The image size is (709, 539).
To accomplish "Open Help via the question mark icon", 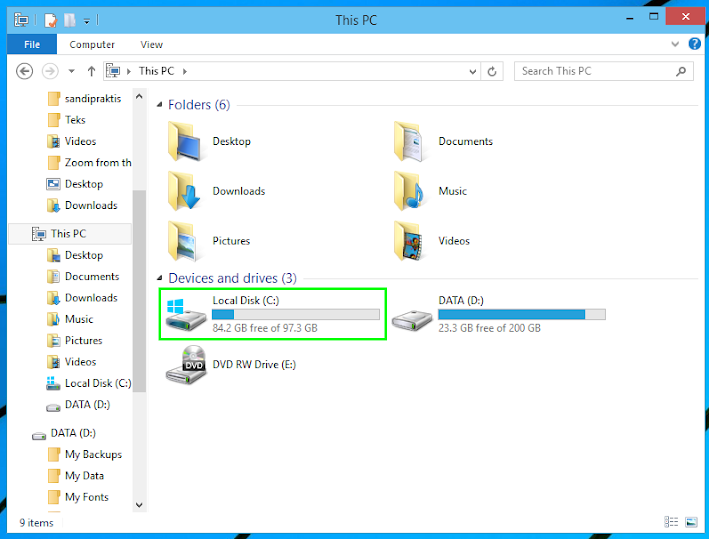I will coord(695,44).
